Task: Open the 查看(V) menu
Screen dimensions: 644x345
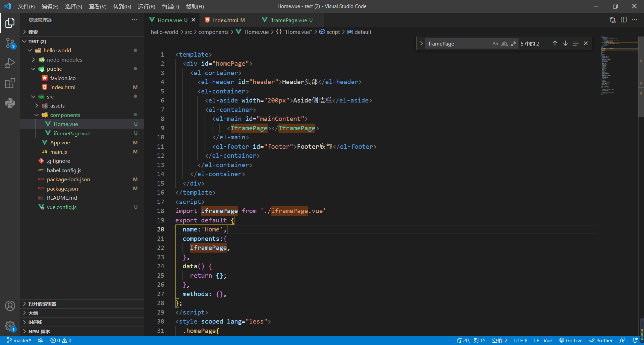Action: click(98, 6)
